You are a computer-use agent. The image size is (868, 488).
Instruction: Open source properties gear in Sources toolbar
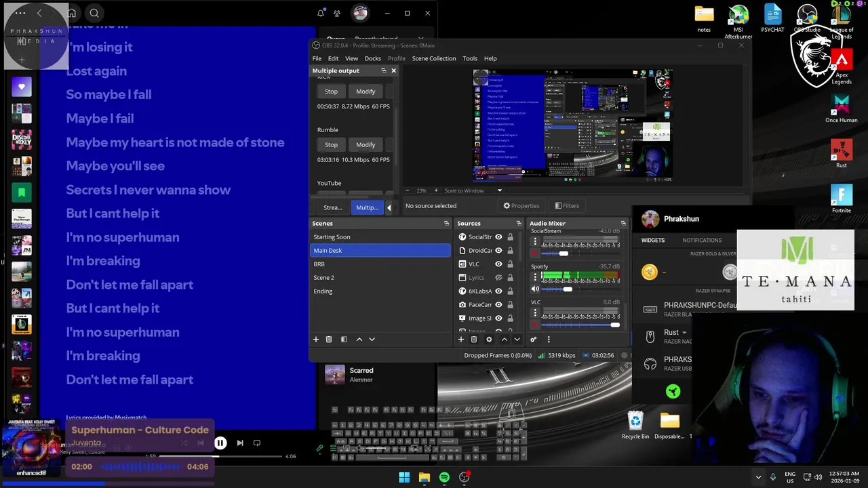pyautogui.click(x=489, y=340)
